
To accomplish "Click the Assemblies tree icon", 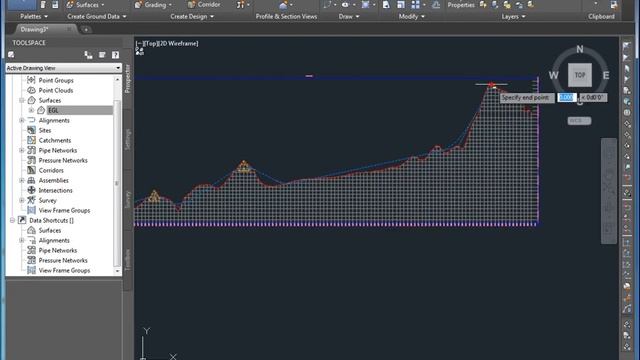I will point(31,180).
